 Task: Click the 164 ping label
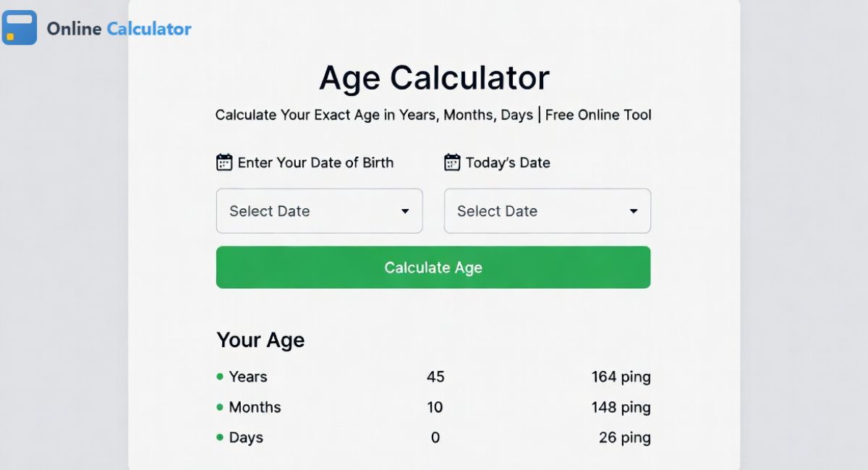coord(621,377)
